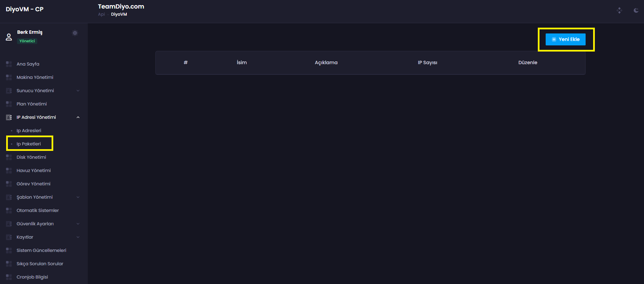Open Ana Sayfa menu item
This screenshot has height=284, width=644.
pyautogui.click(x=28, y=64)
